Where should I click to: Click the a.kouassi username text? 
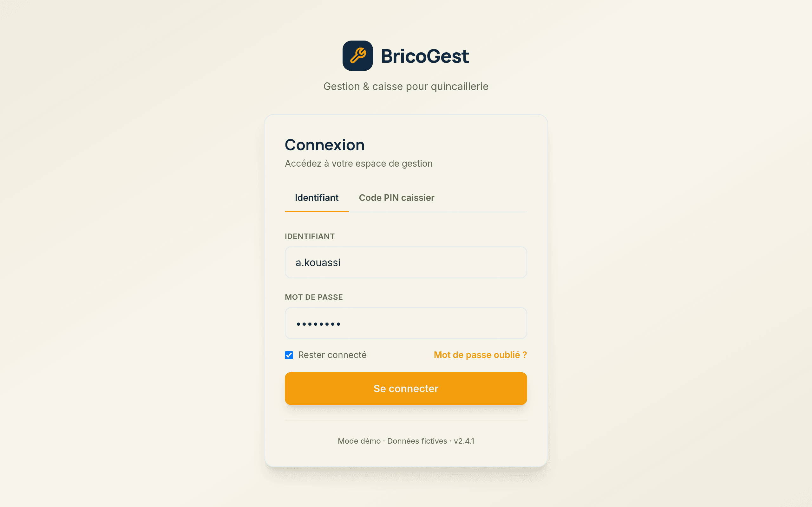coord(318,263)
